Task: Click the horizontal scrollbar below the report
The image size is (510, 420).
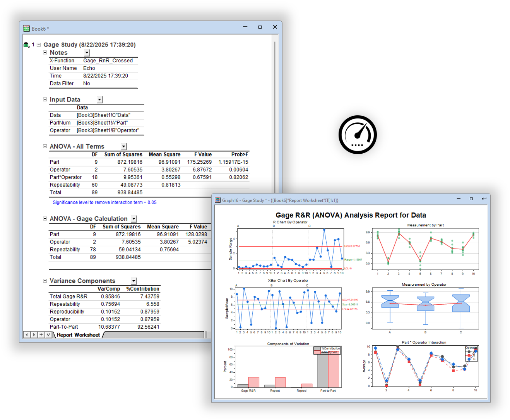Action: click(155, 334)
